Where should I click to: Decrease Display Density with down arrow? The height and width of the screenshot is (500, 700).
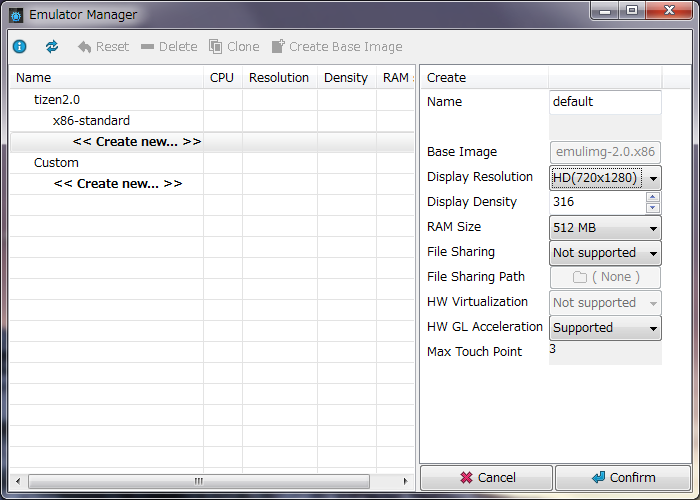(653, 208)
